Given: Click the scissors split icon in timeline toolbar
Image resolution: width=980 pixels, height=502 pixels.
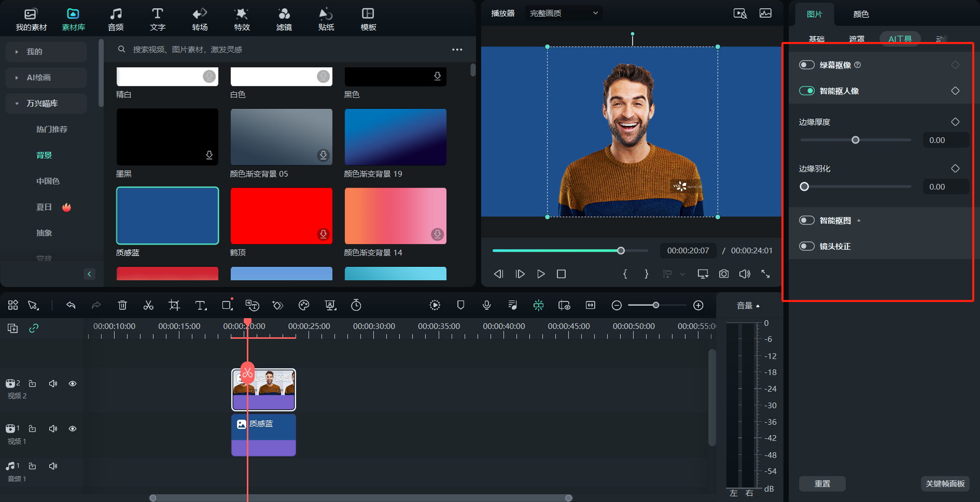Looking at the screenshot, I should (148, 305).
